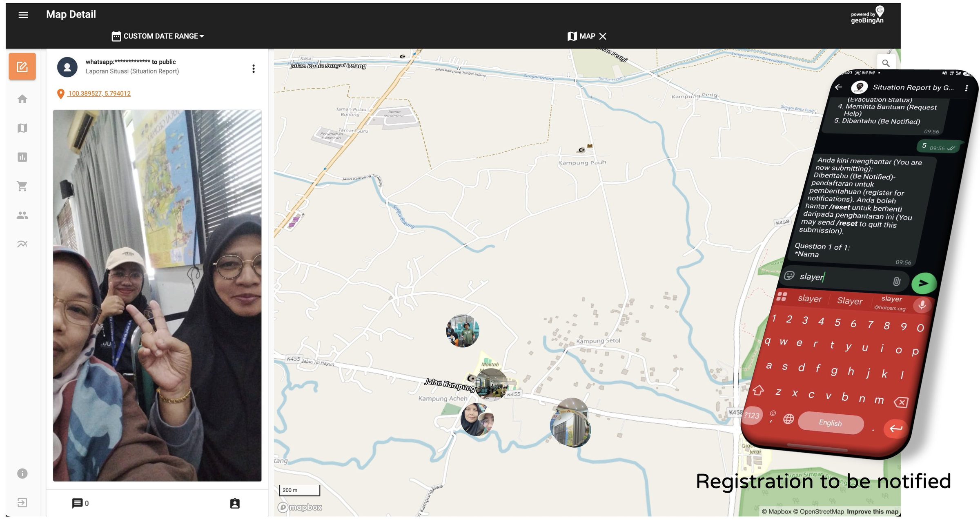Click the trends line sidebar icon
980x520 pixels.
point(22,244)
